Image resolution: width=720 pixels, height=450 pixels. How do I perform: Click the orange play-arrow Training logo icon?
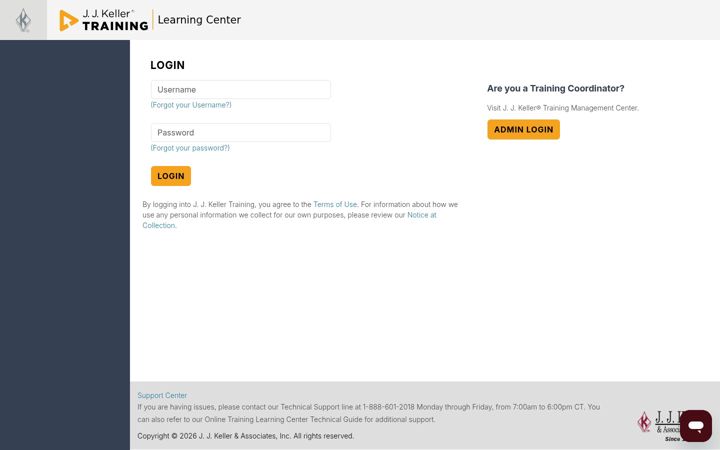click(x=68, y=21)
